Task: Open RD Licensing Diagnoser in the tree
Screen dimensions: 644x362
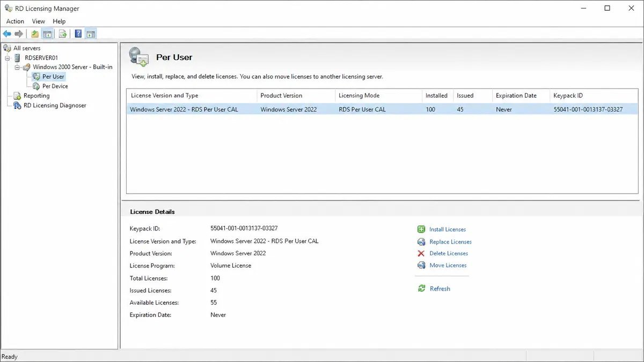Action: [55, 106]
